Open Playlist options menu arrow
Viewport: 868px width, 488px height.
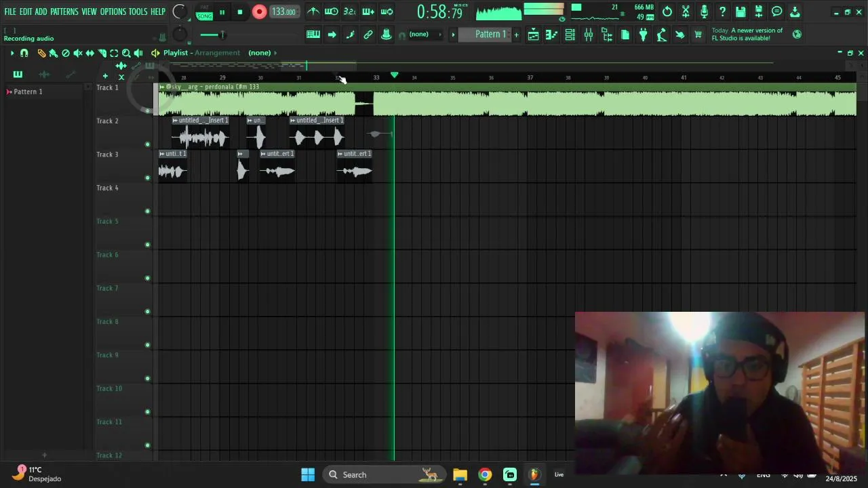(12, 53)
